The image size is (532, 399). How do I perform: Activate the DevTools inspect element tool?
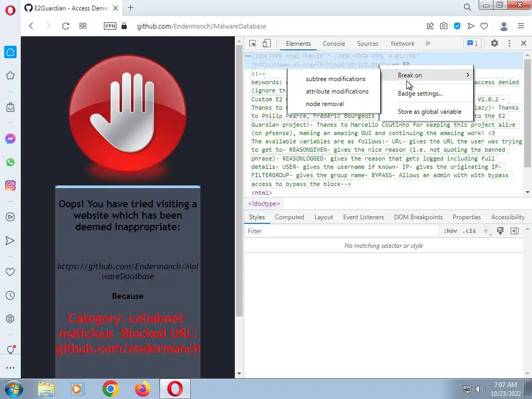(252, 44)
